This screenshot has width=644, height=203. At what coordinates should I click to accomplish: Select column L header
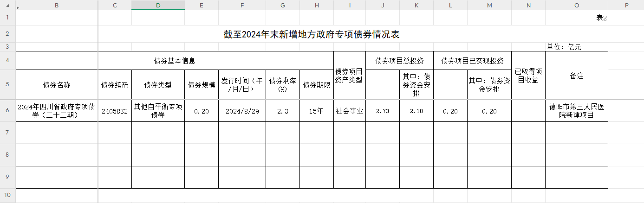[x=450, y=5]
